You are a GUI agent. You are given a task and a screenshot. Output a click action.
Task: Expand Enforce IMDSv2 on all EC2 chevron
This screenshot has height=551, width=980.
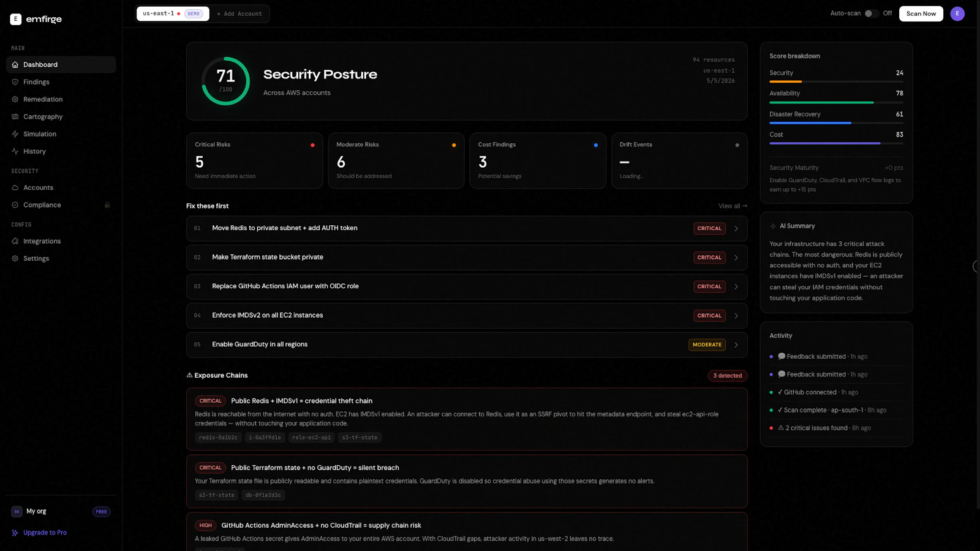click(x=736, y=316)
